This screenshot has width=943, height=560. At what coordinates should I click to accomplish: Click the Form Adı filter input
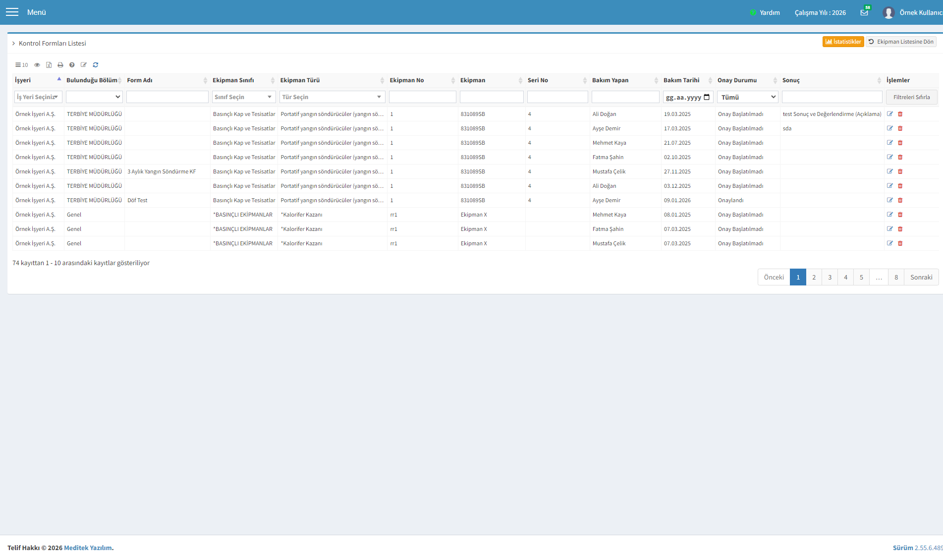167,97
